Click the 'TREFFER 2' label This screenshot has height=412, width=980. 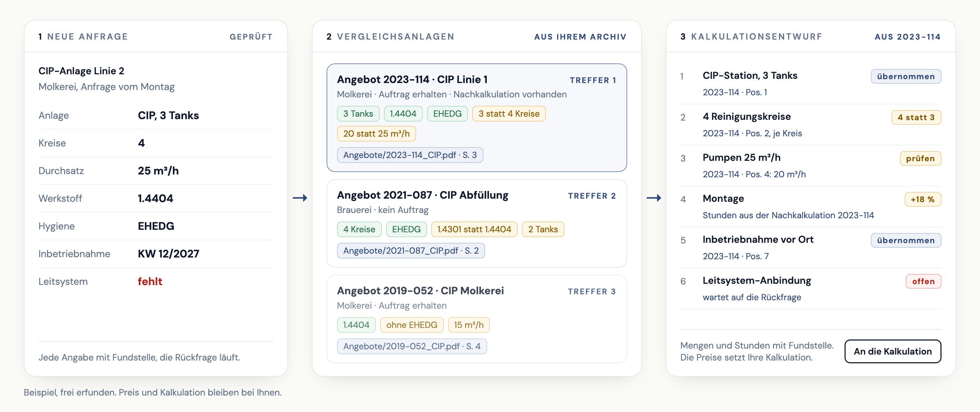point(592,196)
